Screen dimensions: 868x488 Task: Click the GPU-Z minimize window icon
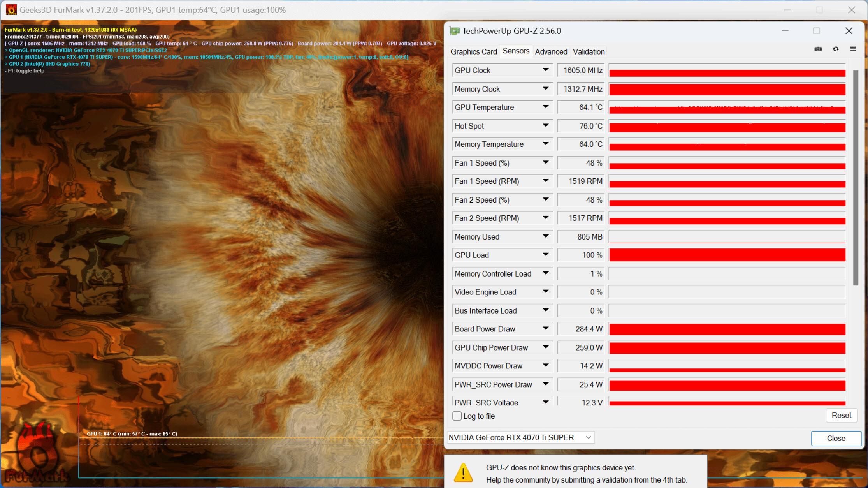tap(785, 30)
